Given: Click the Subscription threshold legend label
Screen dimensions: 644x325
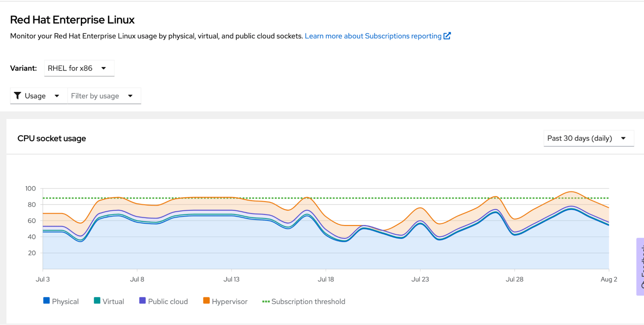Looking at the screenshot, I should 308,301.
